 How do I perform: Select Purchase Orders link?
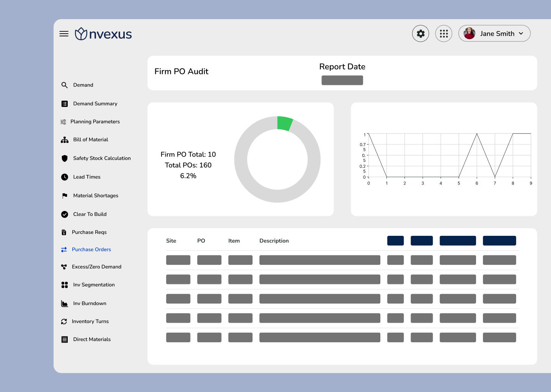(91, 250)
